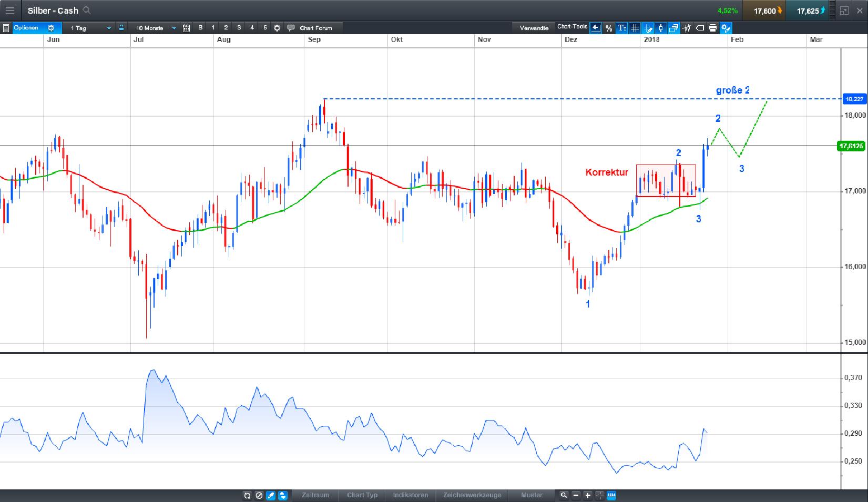Click the Optionen button
The width and height of the screenshot is (868, 502).
(26, 28)
